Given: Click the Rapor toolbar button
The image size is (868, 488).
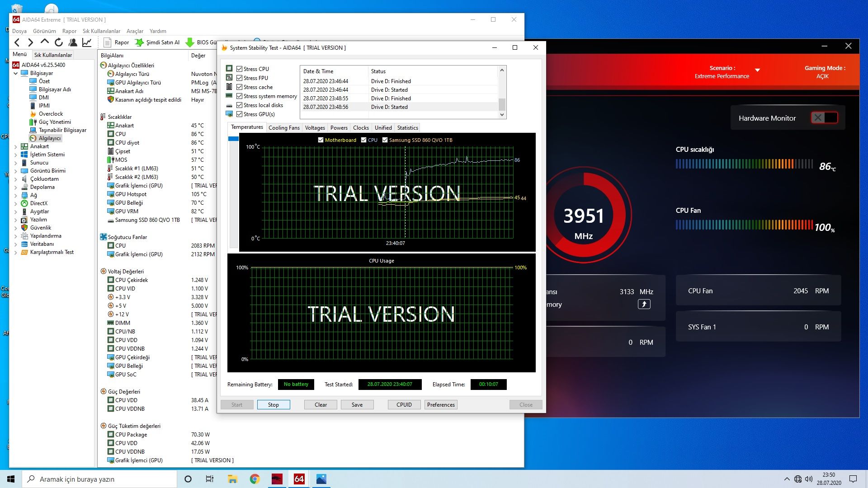Looking at the screenshot, I should (x=116, y=42).
